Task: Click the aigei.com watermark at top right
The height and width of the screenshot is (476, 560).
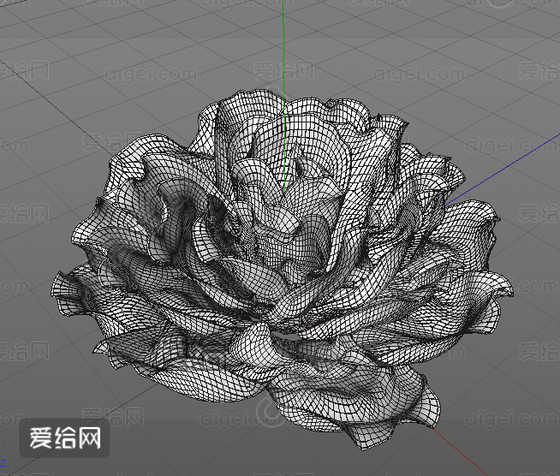Action: tap(419, 74)
